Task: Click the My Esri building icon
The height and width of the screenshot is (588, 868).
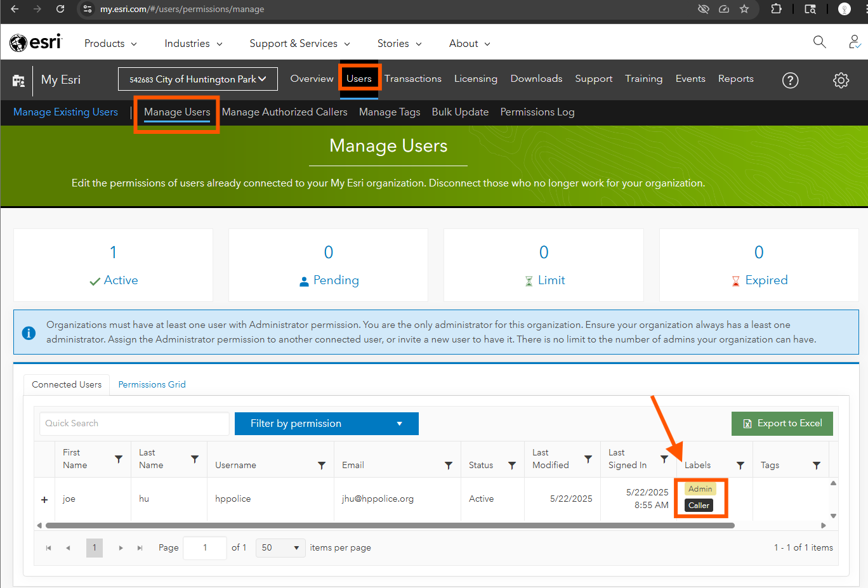Action: click(18, 81)
